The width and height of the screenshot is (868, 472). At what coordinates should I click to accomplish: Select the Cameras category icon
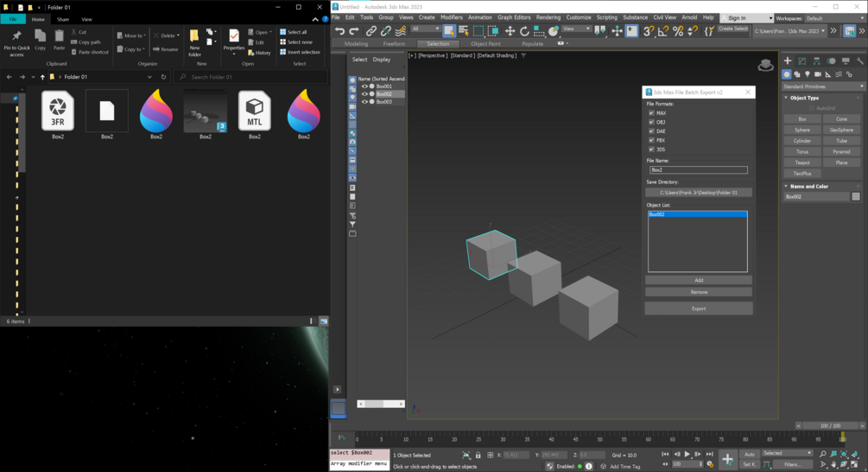pyautogui.click(x=818, y=74)
